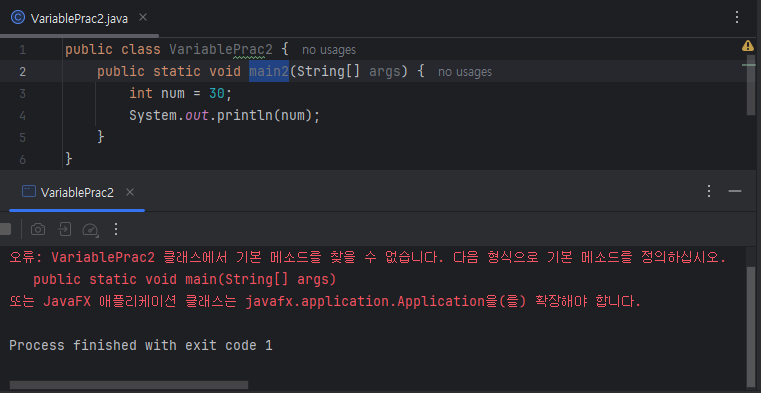
Task: Click 'no usages' hint beside class declaration
Action: (x=329, y=50)
